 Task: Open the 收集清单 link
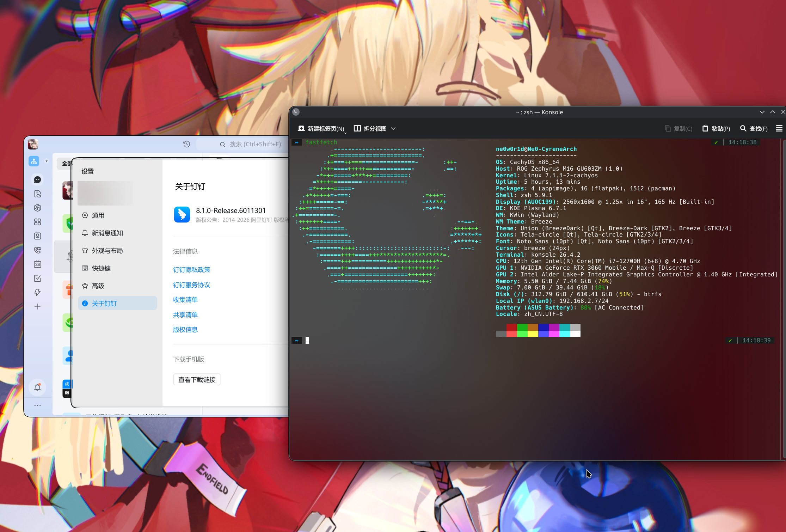click(x=185, y=300)
